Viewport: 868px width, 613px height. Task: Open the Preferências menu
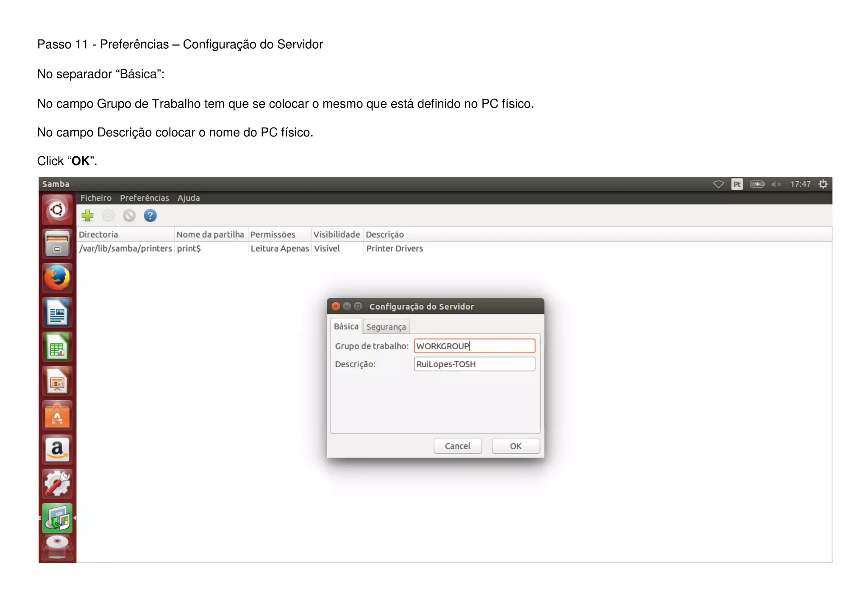pos(145,198)
